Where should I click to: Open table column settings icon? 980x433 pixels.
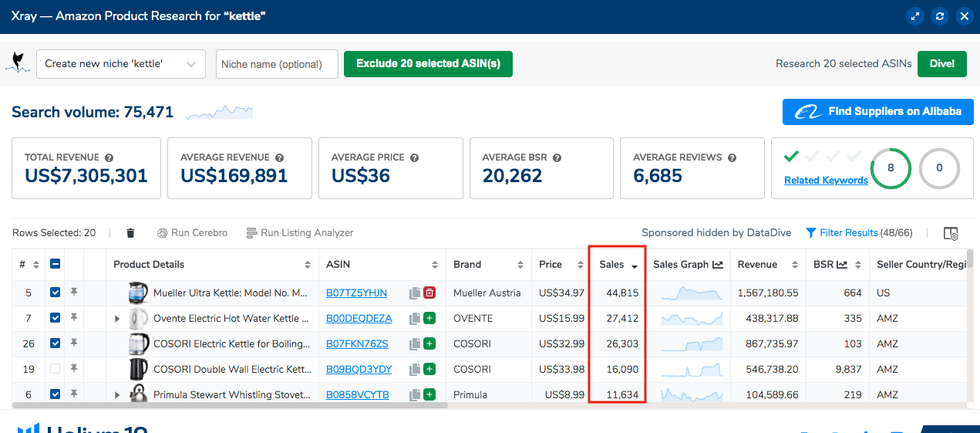tap(951, 233)
